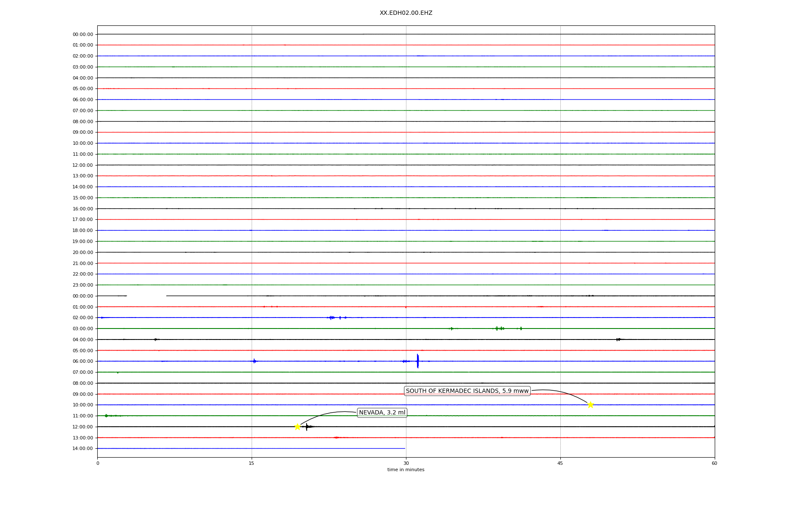This screenshot has height=508, width=812.
Task: Click the 20:00:00 row label
Action: pyautogui.click(x=83, y=252)
